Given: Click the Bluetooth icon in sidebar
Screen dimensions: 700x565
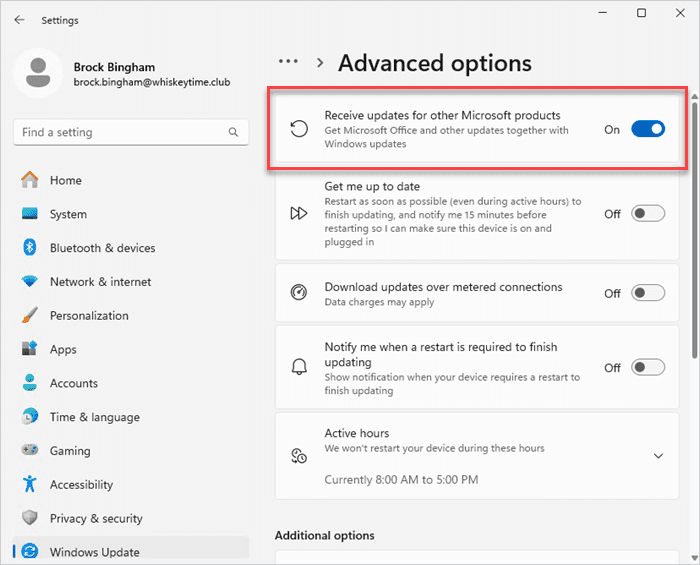Looking at the screenshot, I should pos(29,247).
